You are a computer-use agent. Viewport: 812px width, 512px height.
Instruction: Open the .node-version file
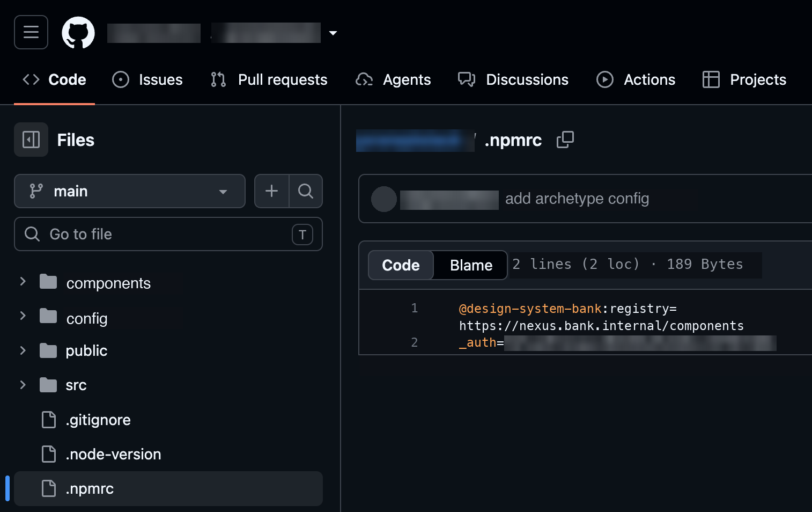[113, 454]
